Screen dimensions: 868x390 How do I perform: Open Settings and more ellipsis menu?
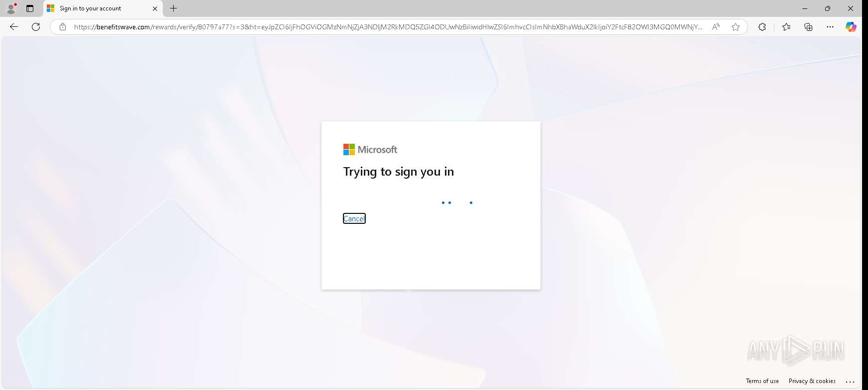pyautogui.click(x=830, y=27)
